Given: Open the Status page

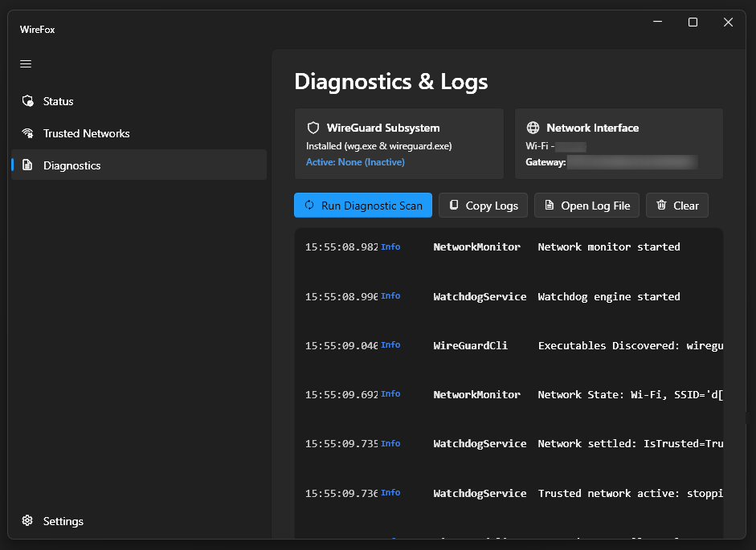Looking at the screenshot, I should (139, 101).
